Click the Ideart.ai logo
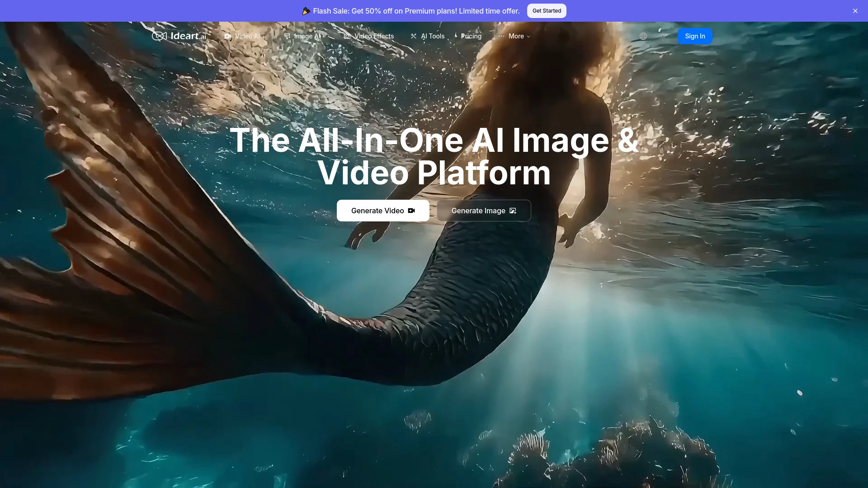Image resolution: width=868 pixels, height=488 pixels. pyautogui.click(x=179, y=36)
